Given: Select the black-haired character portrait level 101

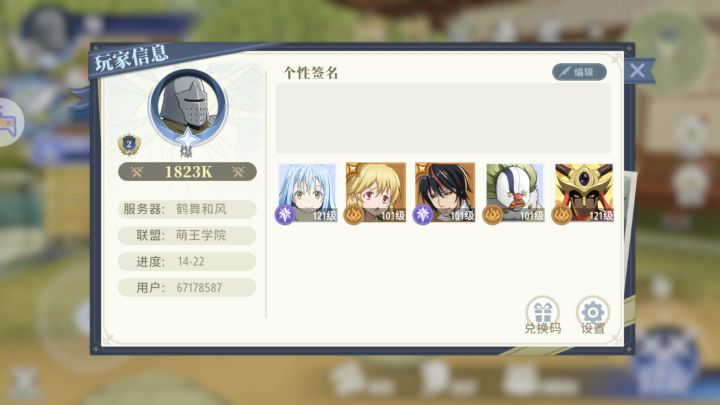Looking at the screenshot, I should point(445,193).
